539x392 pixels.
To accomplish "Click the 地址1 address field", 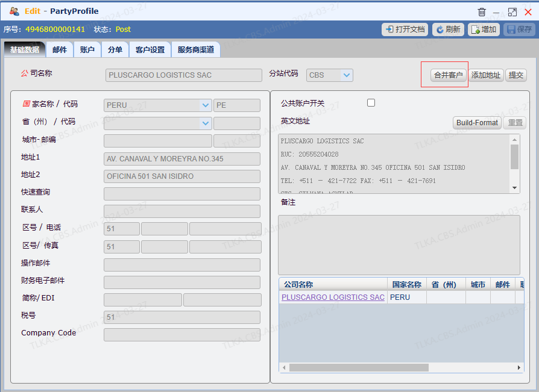I will (182, 159).
